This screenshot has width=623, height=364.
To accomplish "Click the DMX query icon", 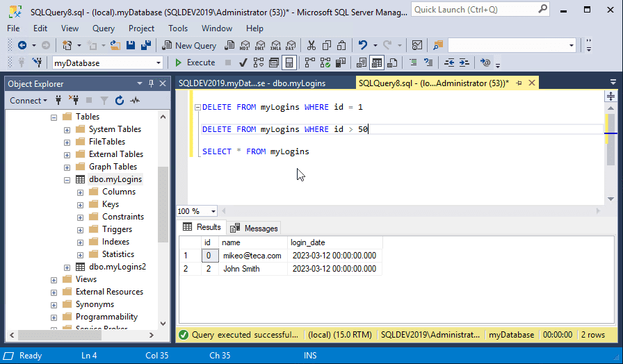I will [260, 46].
